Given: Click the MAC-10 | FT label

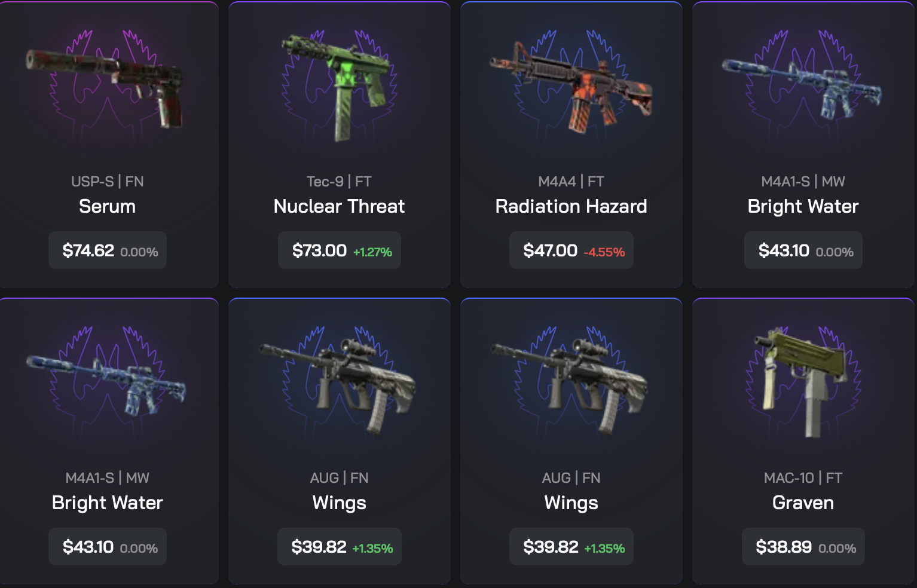Looking at the screenshot, I should tap(803, 478).
